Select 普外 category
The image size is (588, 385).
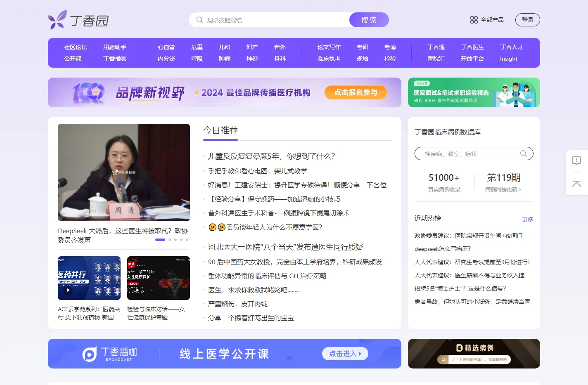tap(280, 47)
